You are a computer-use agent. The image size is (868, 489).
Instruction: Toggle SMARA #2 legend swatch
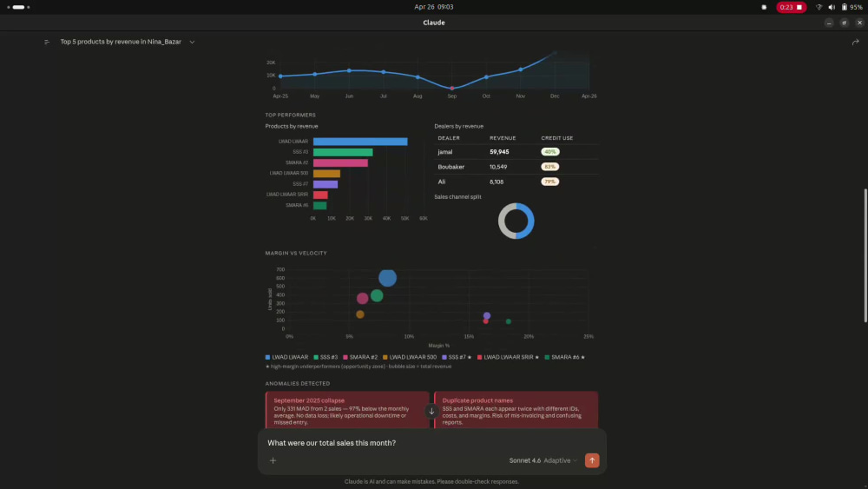pos(345,357)
